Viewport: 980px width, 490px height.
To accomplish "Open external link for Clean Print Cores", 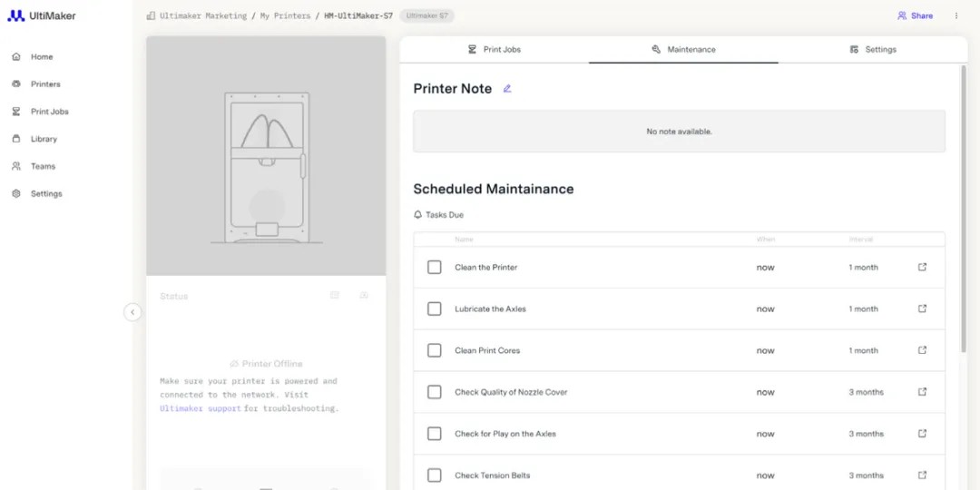I will click(922, 350).
